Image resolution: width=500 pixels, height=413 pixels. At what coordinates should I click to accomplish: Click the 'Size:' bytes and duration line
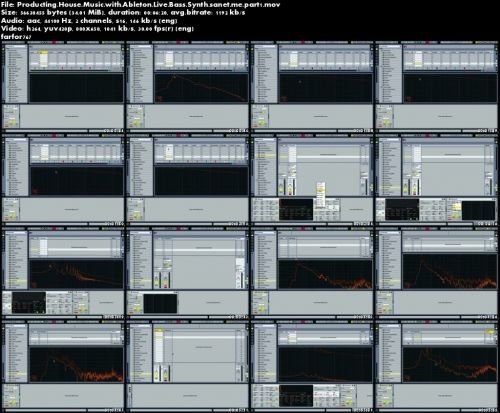123,12
